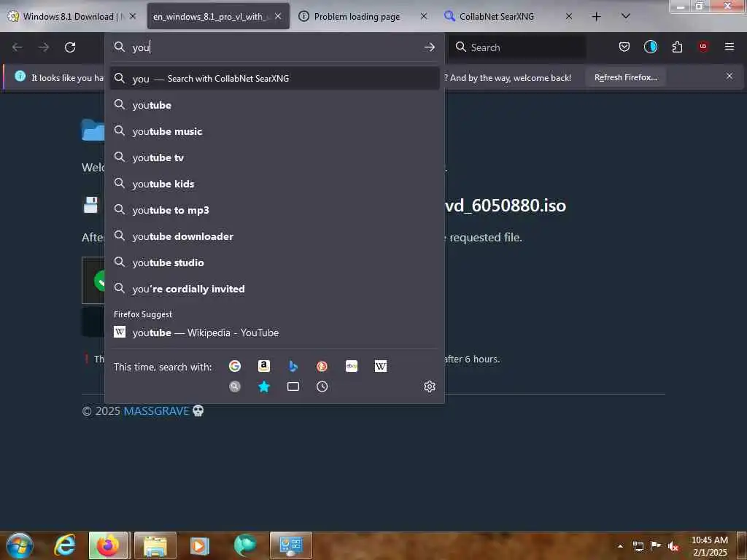Open the uBlock Origin extension icon
747x560 pixels.
703,47
